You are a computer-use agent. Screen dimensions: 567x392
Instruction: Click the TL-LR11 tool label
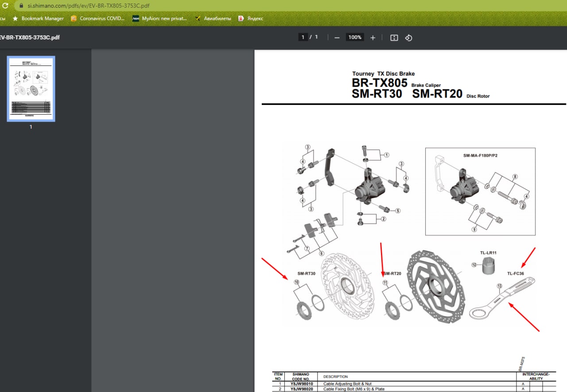tap(488, 253)
